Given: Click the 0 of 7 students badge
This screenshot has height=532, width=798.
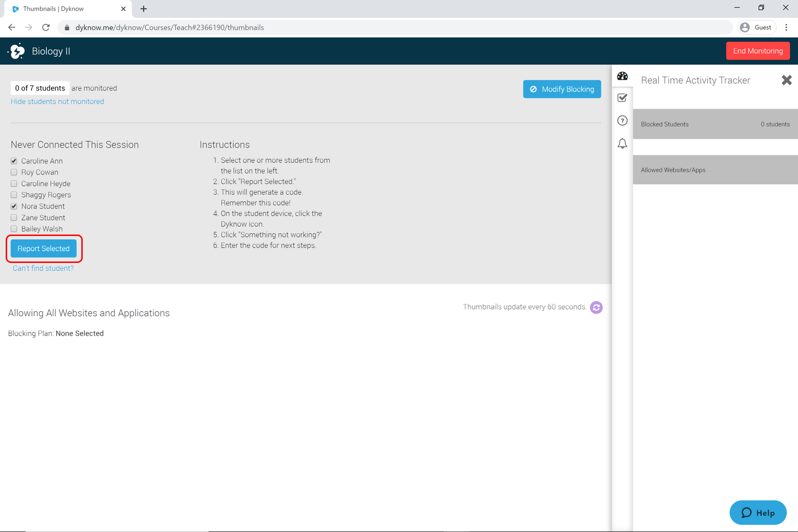Looking at the screenshot, I should point(40,88).
